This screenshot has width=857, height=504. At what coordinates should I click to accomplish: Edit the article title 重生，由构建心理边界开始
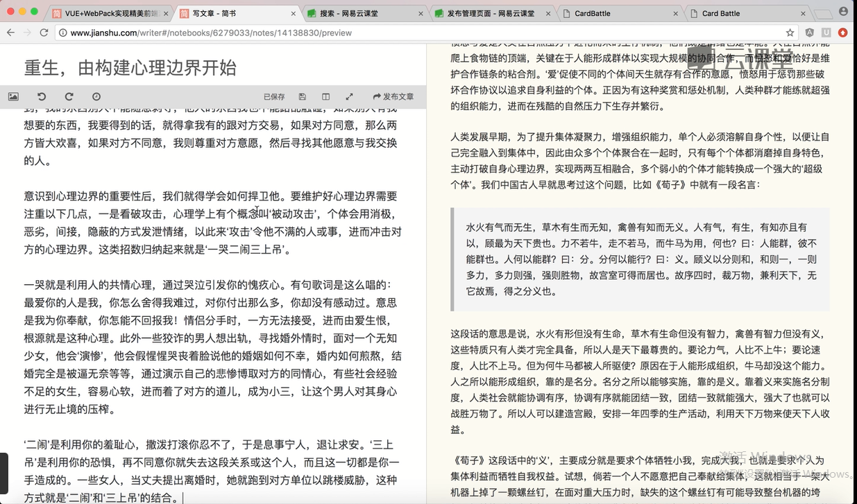point(130,67)
